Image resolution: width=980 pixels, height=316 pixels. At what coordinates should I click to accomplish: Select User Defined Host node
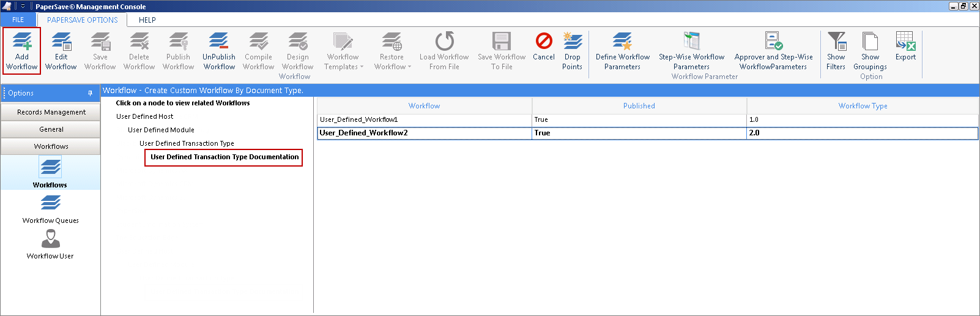(145, 116)
